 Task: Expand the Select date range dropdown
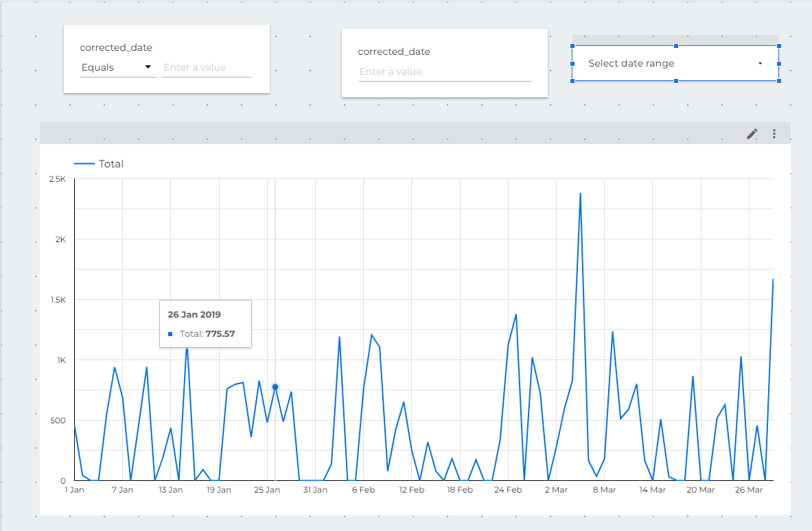click(x=675, y=64)
